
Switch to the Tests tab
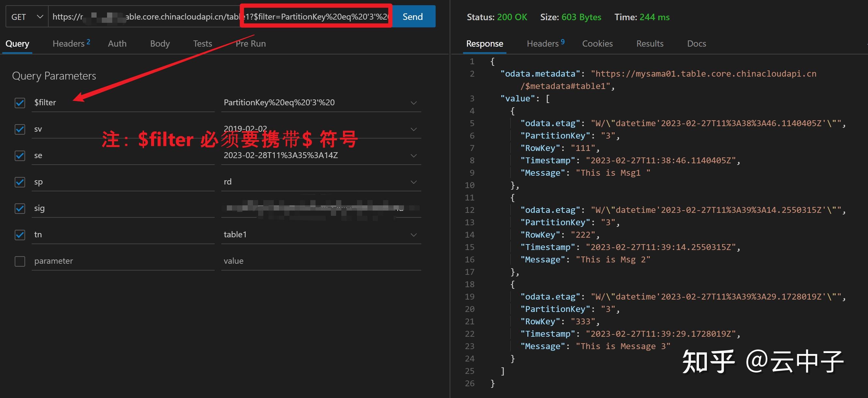(202, 43)
